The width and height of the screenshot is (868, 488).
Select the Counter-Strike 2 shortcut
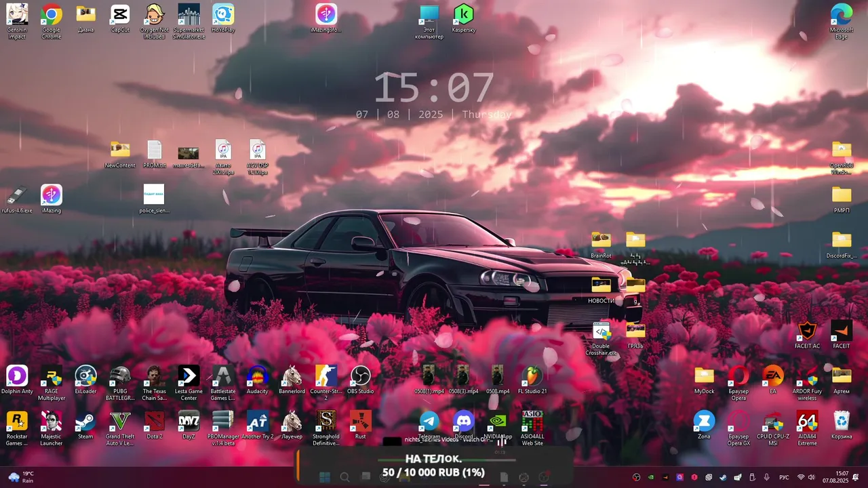click(326, 375)
